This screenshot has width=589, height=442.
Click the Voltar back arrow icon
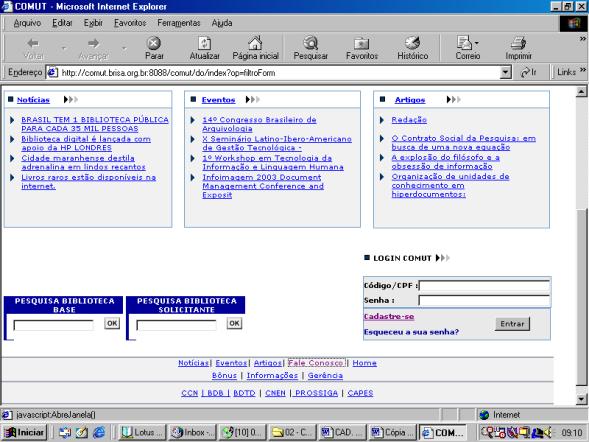tap(33, 44)
